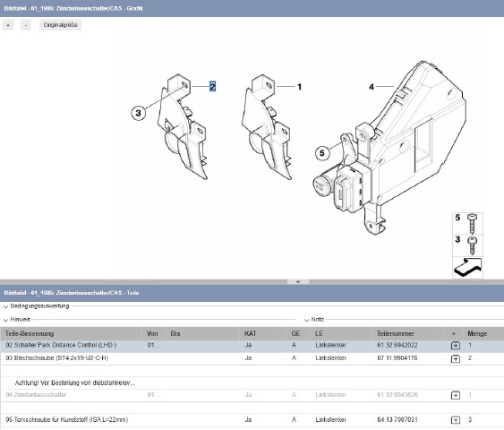Image resolution: width=504 pixels, height=430 pixels.
Task: Reset view with Originalgröße button
Action: pyautogui.click(x=61, y=25)
